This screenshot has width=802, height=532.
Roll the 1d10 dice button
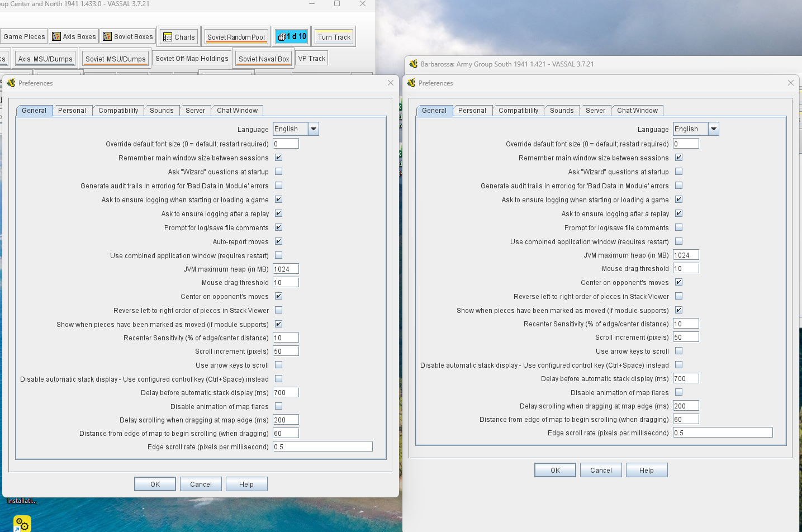291,37
